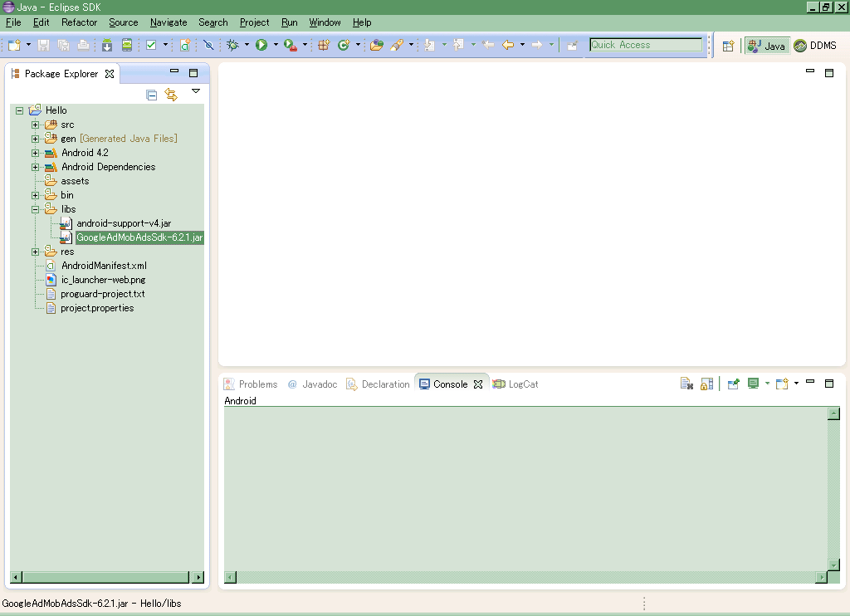Click the Quick Access search field
Viewport: 850px width, 616px height.
pos(646,45)
